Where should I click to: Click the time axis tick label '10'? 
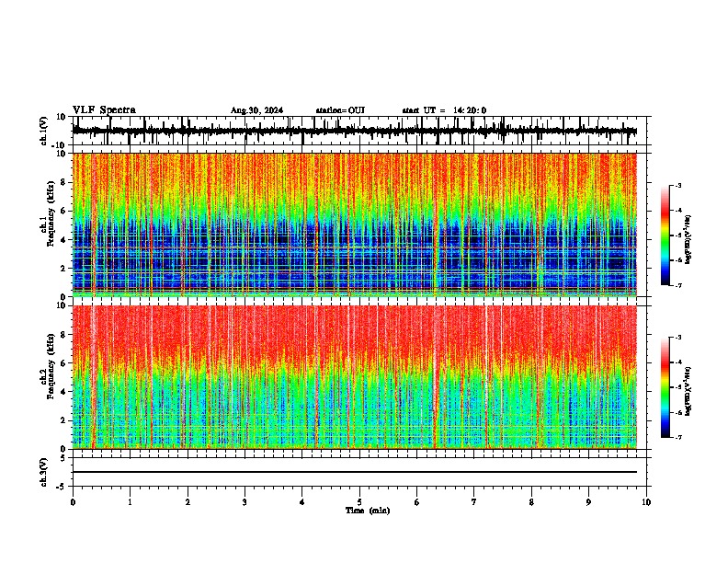[646, 502]
